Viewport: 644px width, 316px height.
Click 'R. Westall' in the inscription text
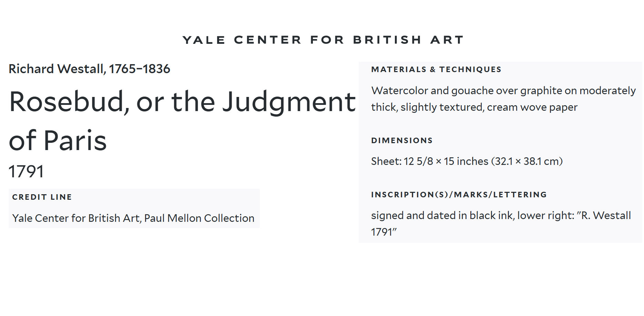606,216
